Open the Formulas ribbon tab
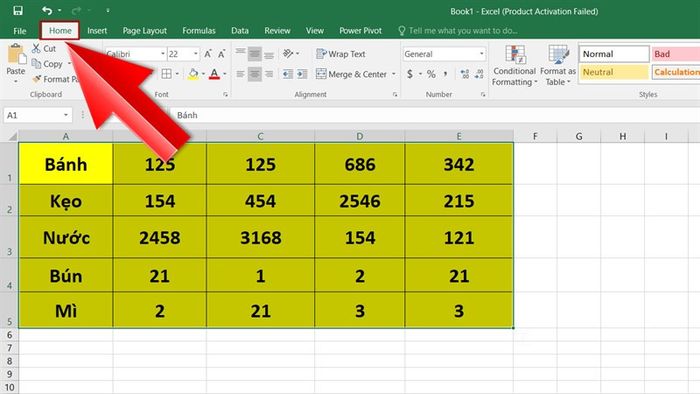The width and height of the screenshot is (700, 394). pyautogui.click(x=199, y=31)
